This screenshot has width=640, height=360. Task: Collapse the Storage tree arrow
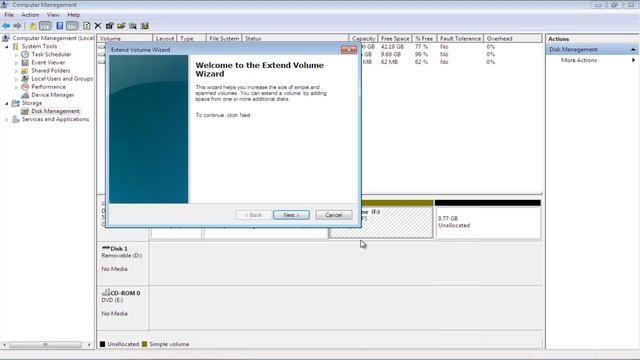pos(7,103)
